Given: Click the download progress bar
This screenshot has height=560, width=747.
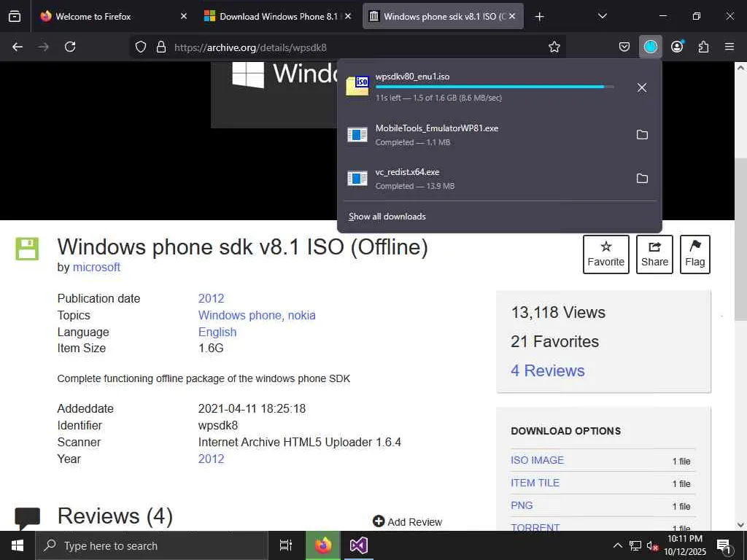Looking at the screenshot, I should coord(495,87).
